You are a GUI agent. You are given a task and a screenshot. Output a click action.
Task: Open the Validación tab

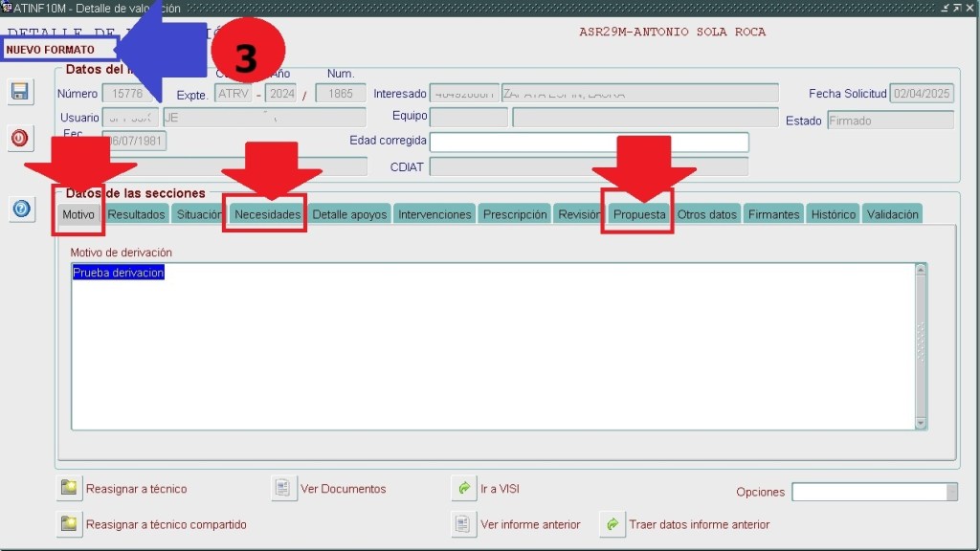(892, 214)
